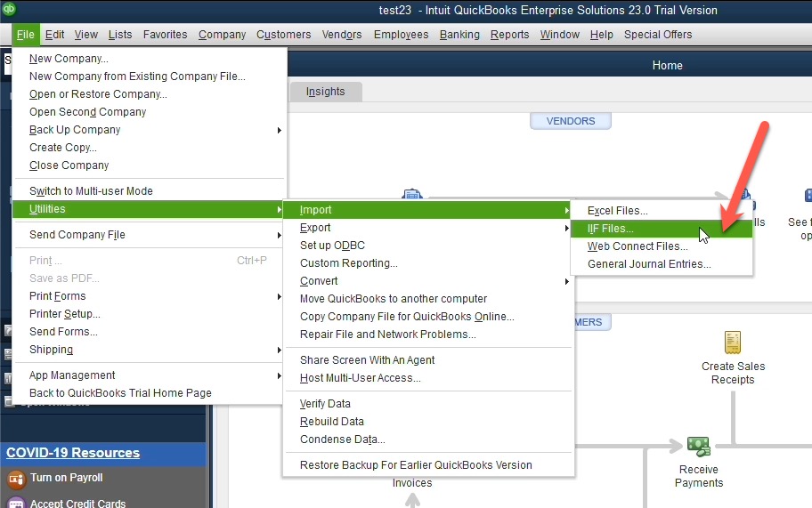Open the Company menu
812x508 pixels.
click(x=223, y=35)
